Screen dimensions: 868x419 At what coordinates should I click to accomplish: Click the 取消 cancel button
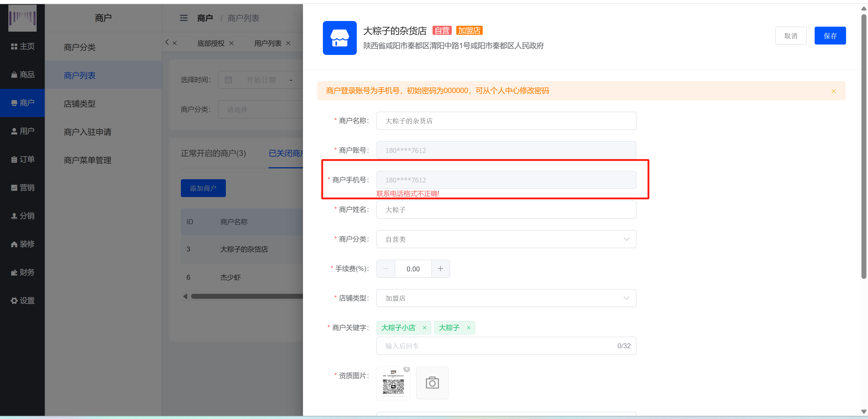click(x=791, y=36)
